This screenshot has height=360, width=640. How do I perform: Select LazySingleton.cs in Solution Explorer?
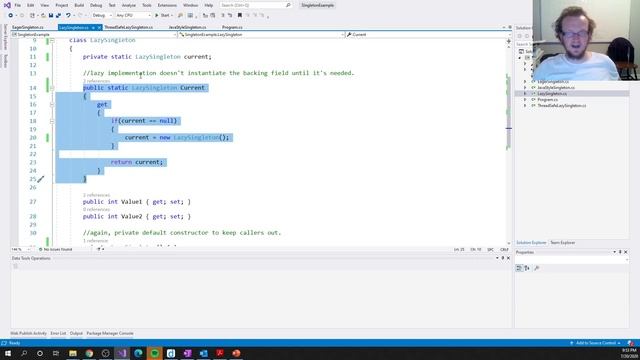[552, 93]
